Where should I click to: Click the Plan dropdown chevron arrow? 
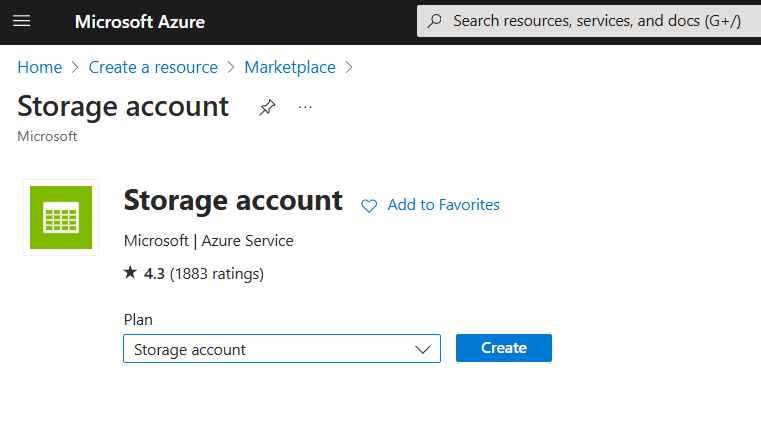423,350
